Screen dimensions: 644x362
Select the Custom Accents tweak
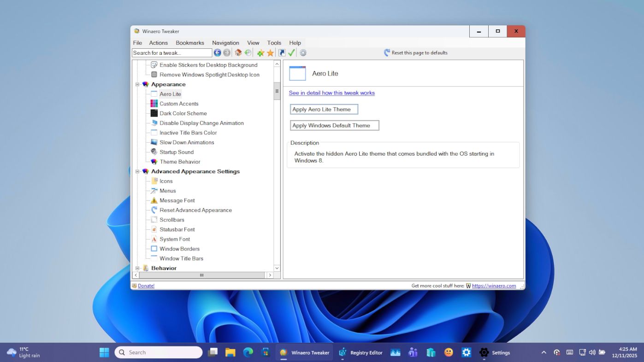[x=179, y=103]
